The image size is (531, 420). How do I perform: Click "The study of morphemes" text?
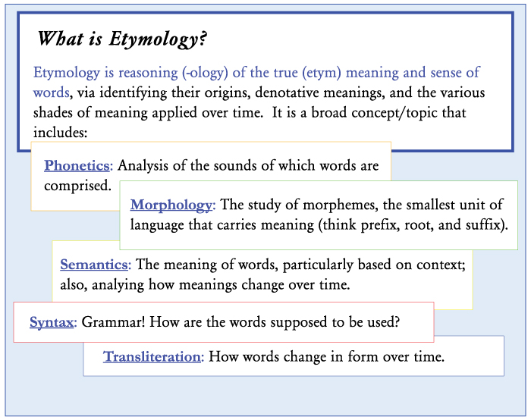tap(290, 205)
